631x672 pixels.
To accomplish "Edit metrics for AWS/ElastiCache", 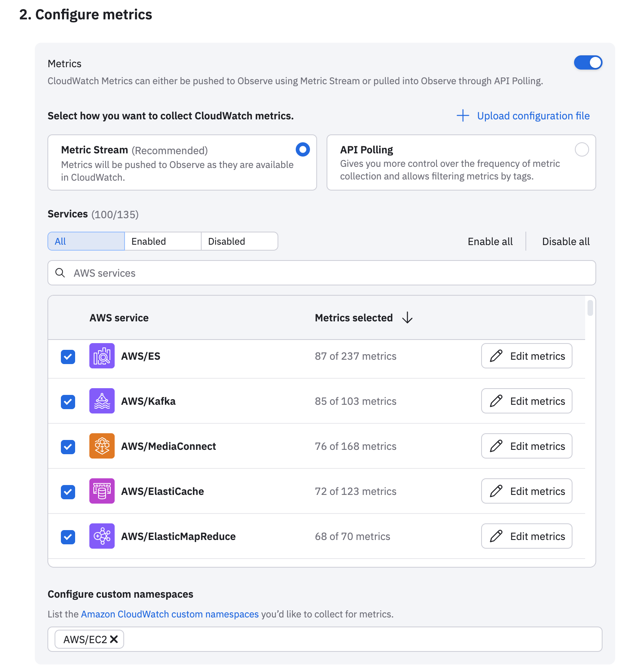I will click(x=527, y=491).
